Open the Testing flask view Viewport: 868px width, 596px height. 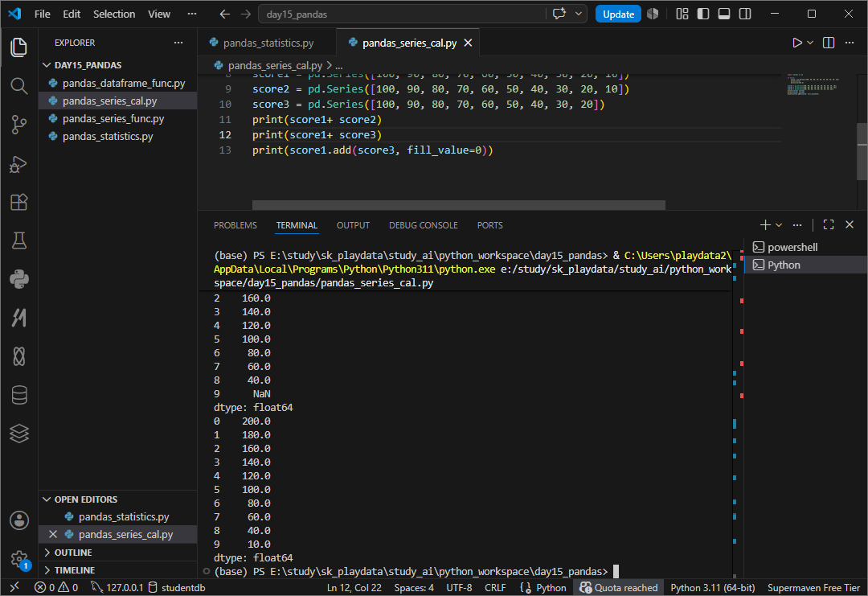tap(18, 240)
